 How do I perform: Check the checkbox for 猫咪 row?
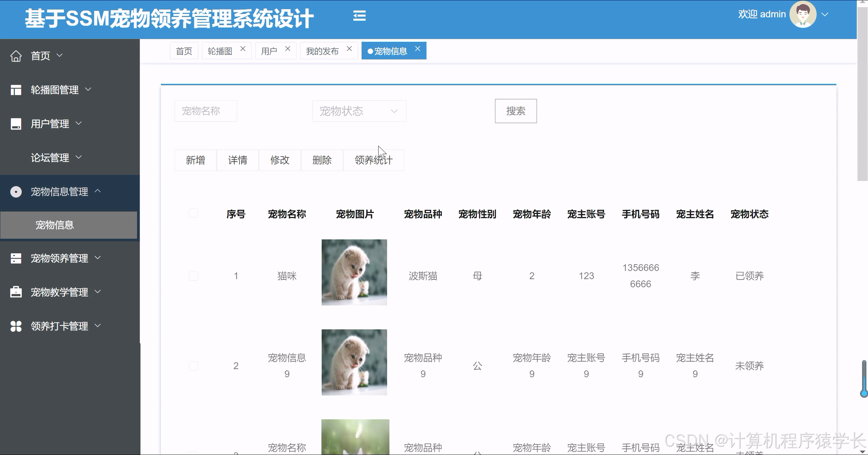[194, 276]
